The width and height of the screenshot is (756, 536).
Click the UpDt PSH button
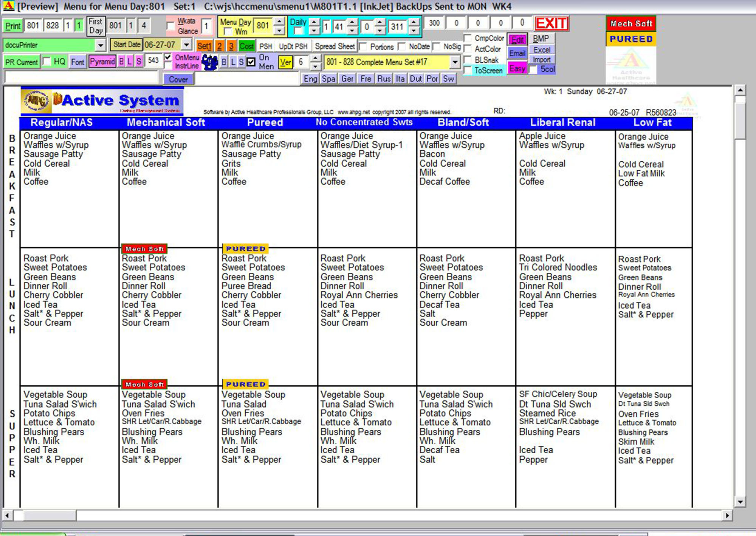pyautogui.click(x=293, y=46)
